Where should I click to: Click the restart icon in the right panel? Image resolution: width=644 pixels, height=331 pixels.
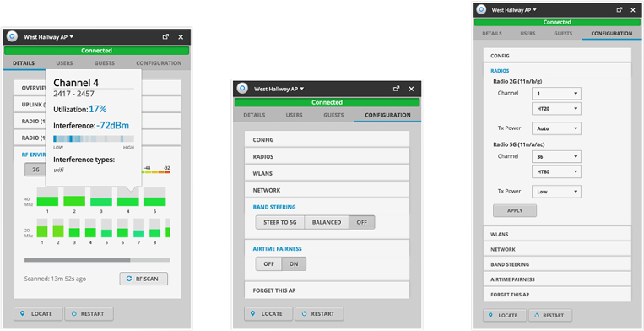[x=537, y=316]
